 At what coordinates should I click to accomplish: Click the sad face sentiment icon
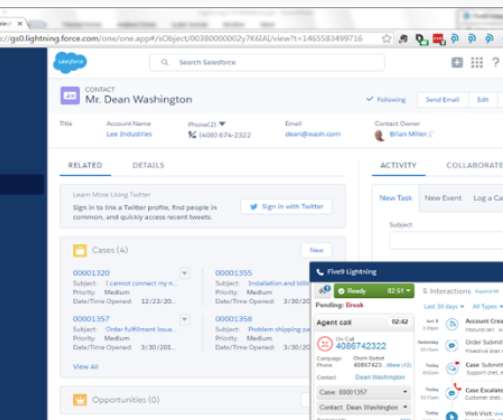pyautogui.click(x=324, y=344)
